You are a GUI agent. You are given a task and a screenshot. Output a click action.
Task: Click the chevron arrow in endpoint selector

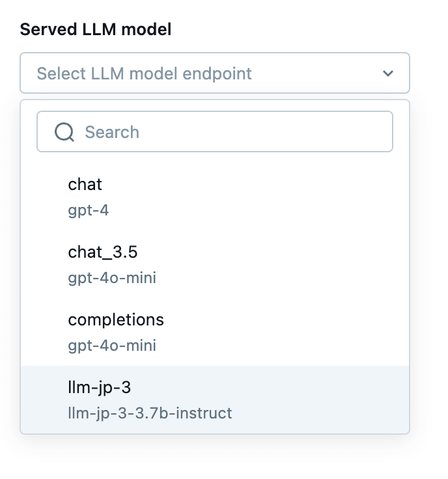[388, 74]
